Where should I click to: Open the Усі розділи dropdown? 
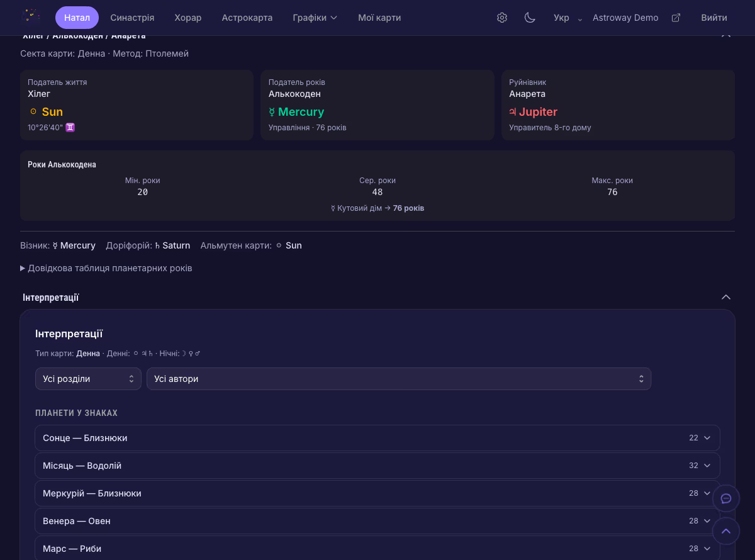coord(88,379)
